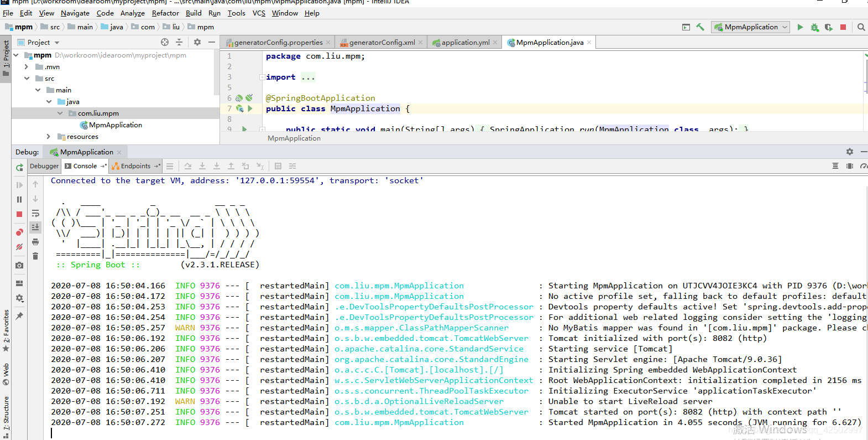Close the MpmApplication debug session tab
Viewport: 868px width, 440px height.
click(x=119, y=152)
